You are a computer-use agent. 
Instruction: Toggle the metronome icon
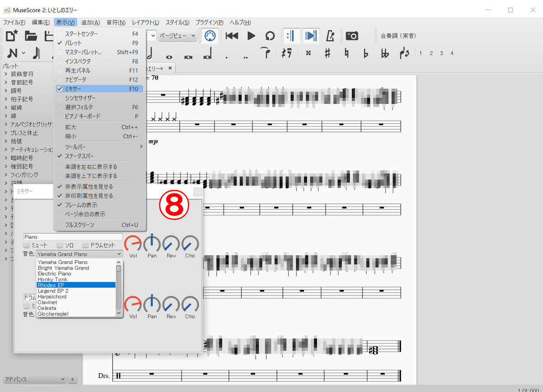330,36
